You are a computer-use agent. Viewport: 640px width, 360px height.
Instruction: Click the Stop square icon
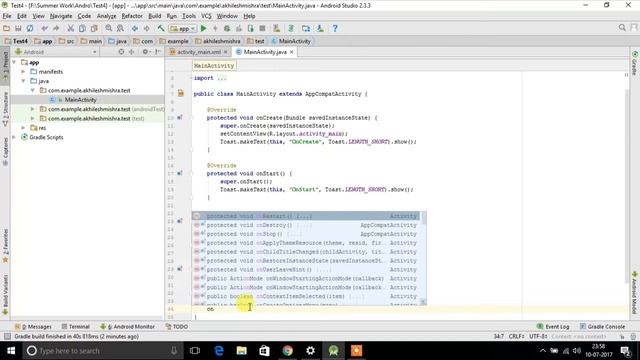coord(262,28)
